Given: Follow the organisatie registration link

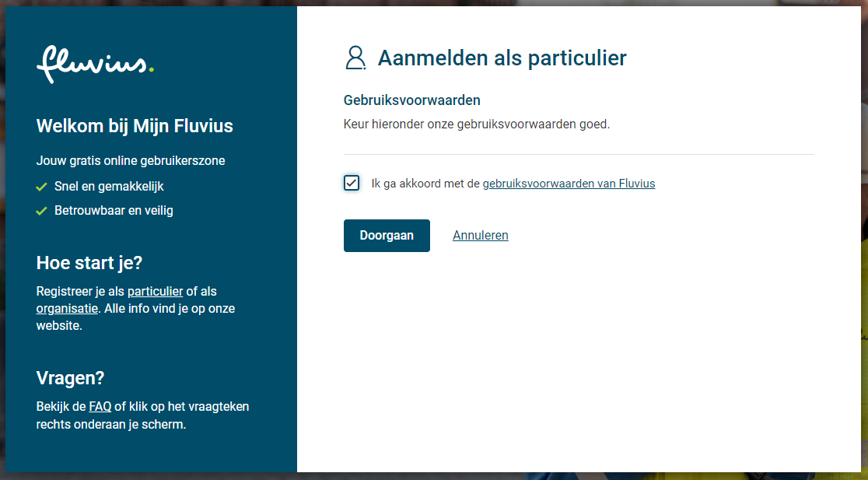Looking at the screenshot, I should [x=67, y=308].
